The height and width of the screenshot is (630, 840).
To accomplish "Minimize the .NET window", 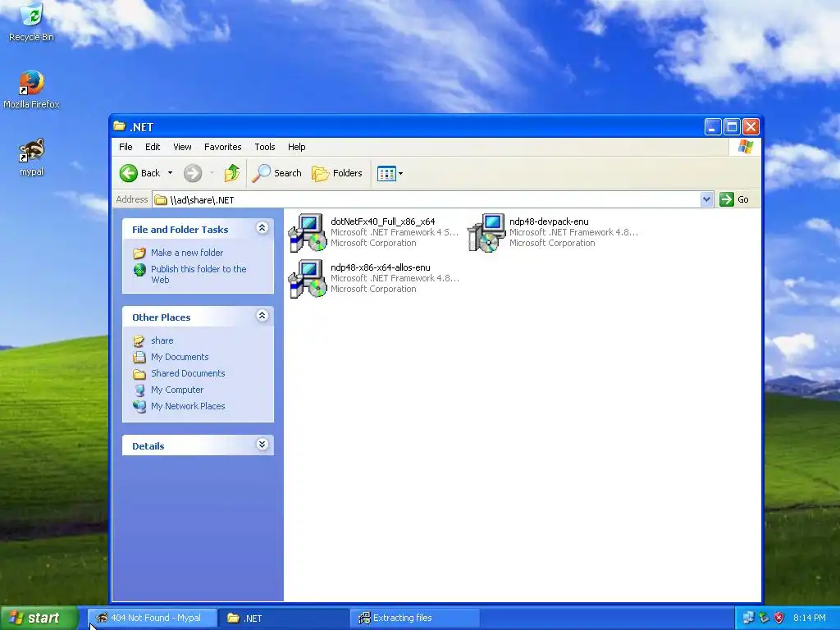I will click(713, 127).
